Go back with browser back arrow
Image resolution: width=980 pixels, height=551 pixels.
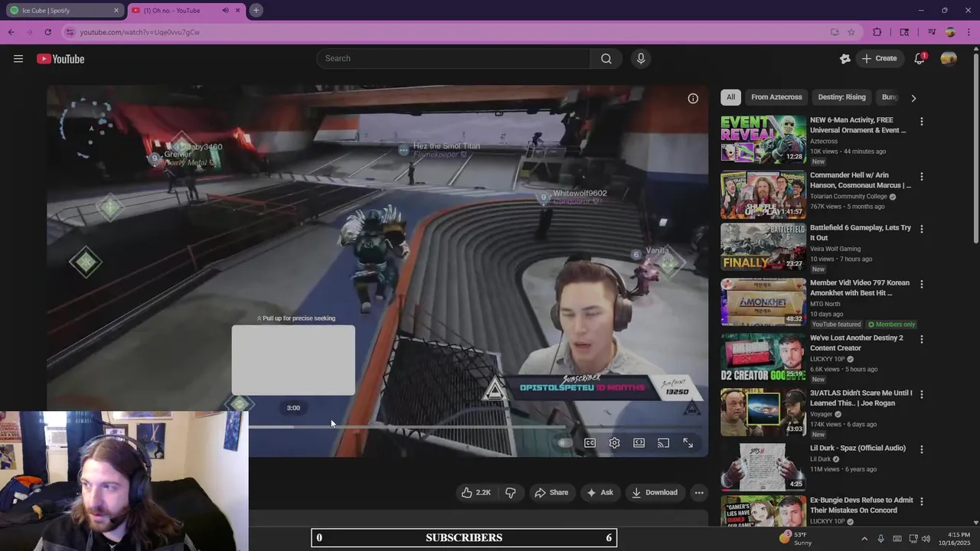pos(11,32)
